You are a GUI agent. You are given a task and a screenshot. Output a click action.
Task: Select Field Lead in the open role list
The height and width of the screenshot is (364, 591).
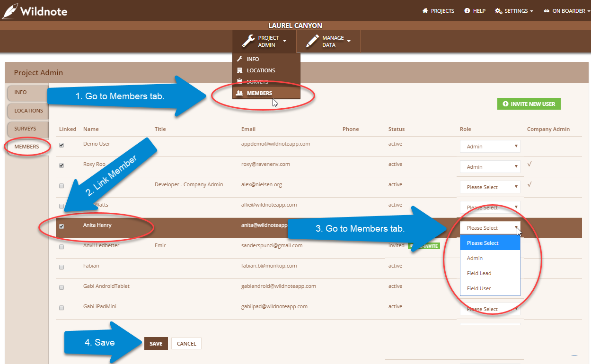point(490,273)
